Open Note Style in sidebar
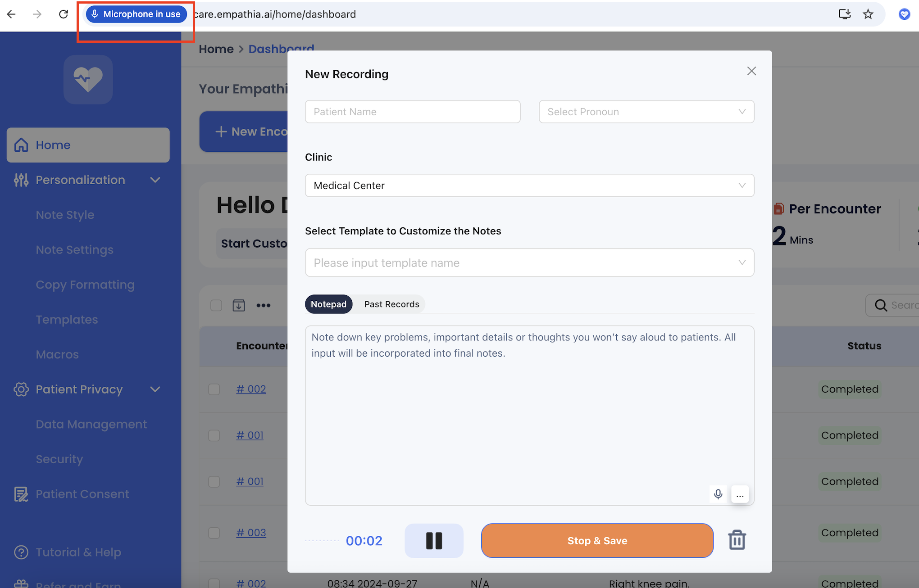919x588 pixels. (x=65, y=215)
